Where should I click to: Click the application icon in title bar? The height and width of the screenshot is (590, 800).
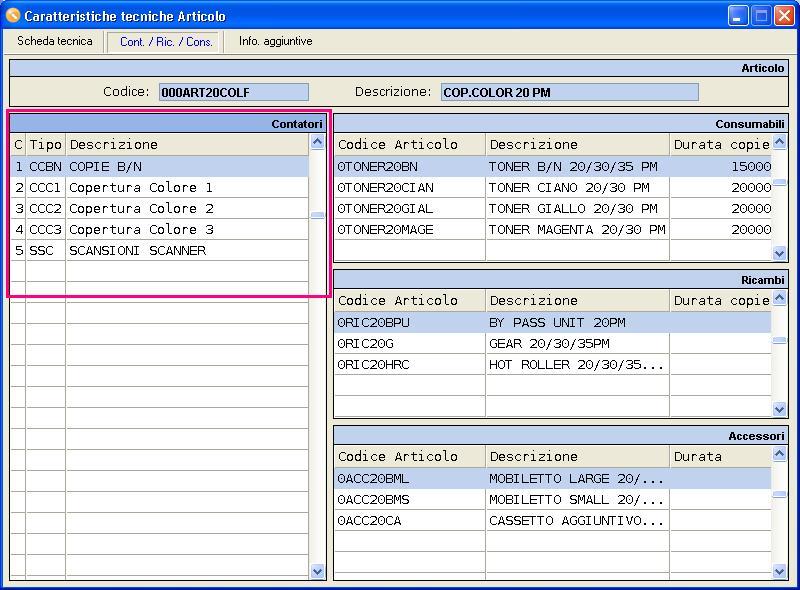click(12, 16)
